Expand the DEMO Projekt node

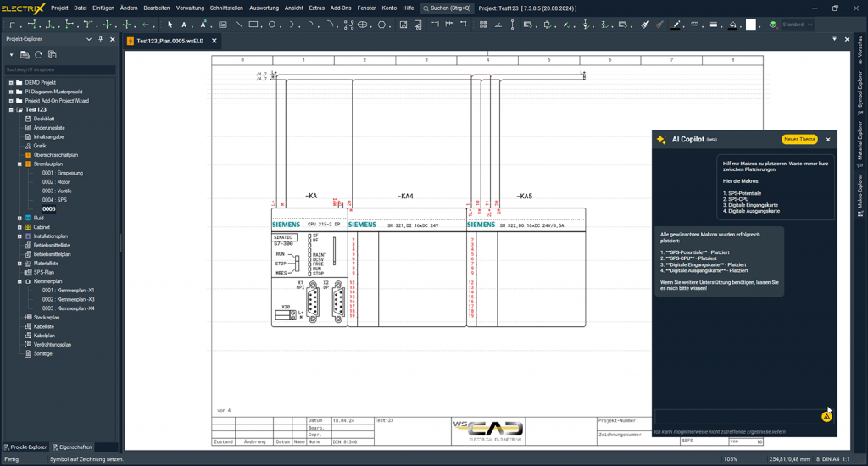pos(11,82)
